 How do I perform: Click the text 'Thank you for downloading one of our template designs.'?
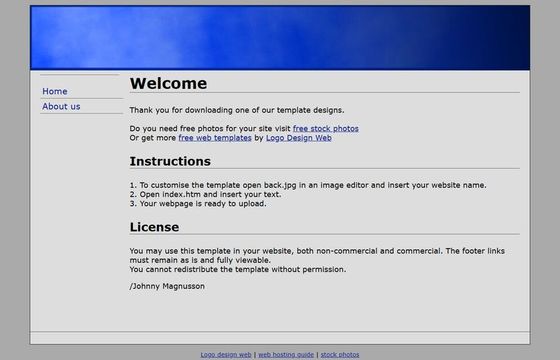pos(237,110)
